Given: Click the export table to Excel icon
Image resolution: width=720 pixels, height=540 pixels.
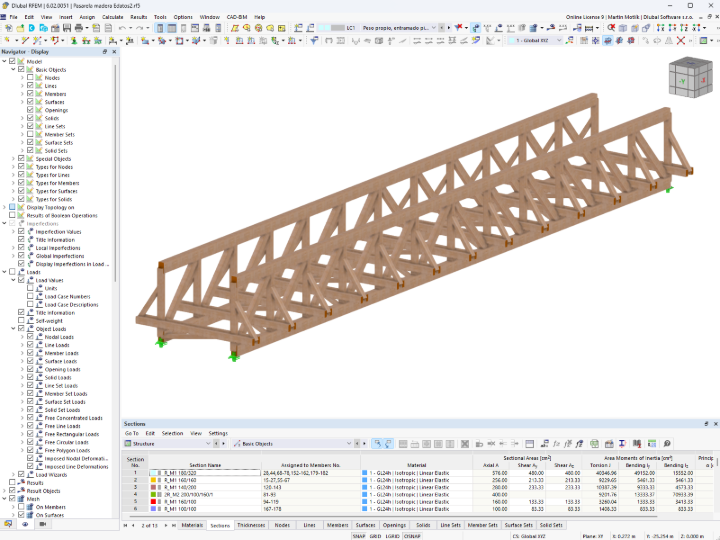Looking at the screenshot, I should (595, 444).
